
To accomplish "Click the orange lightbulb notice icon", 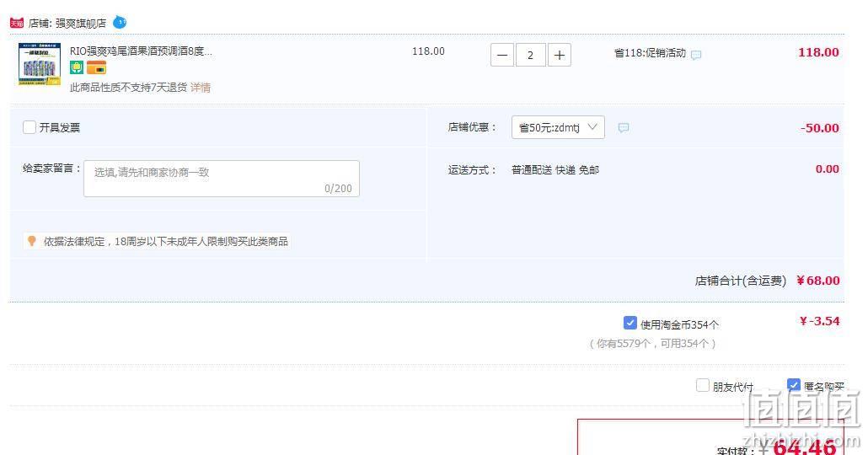I will 32,241.
